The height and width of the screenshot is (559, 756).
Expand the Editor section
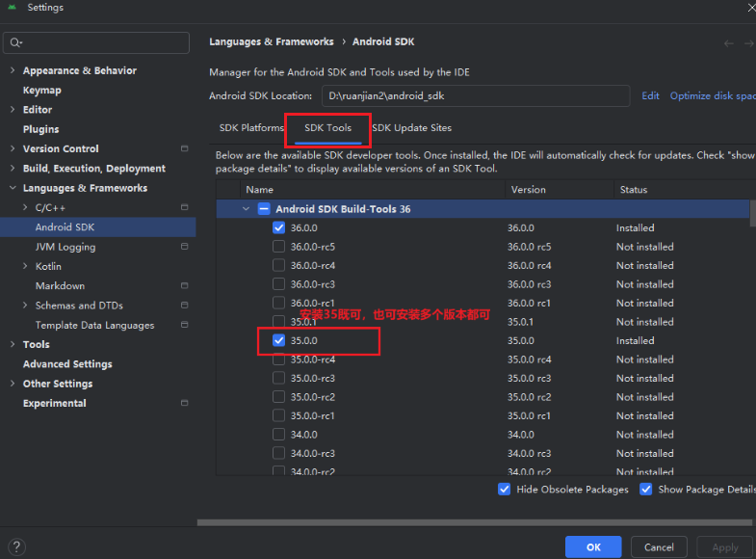[x=13, y=110]
